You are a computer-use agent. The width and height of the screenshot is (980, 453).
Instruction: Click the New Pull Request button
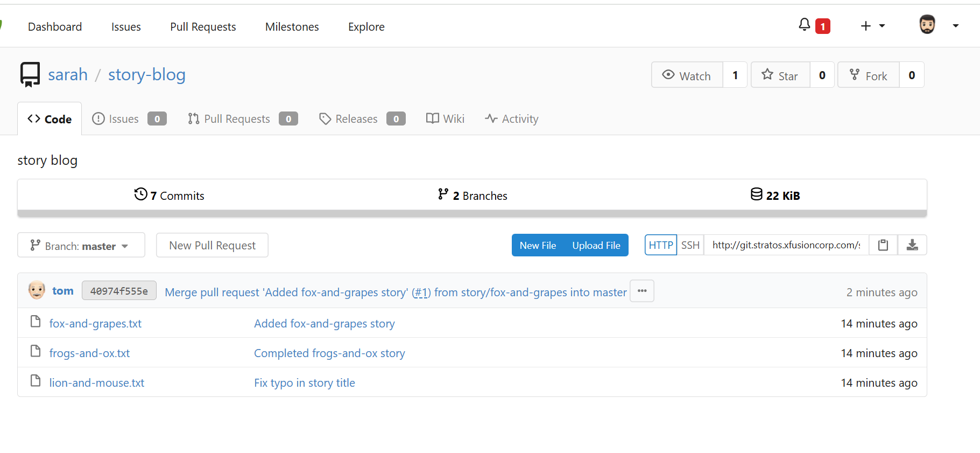point(212,246)
